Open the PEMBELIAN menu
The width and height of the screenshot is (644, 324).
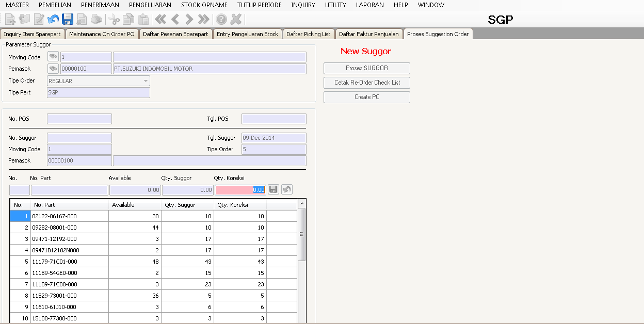[55, 5]
